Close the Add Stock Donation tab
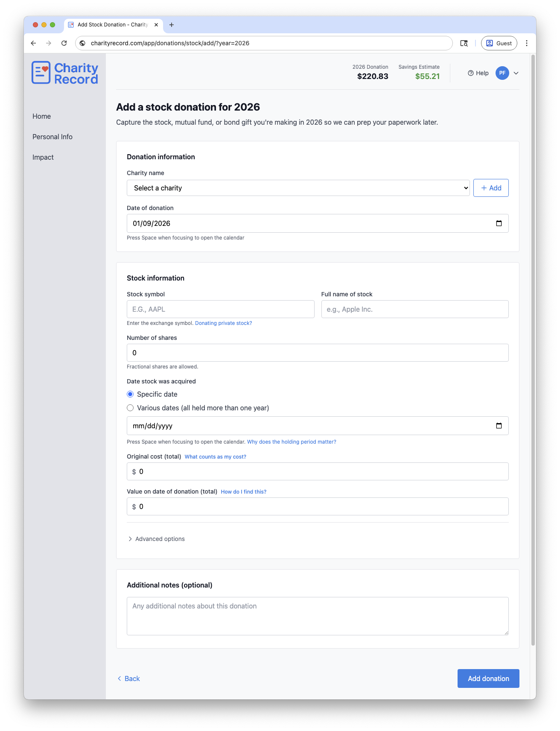The image size is (560, 731). click(x=156, y=25)
